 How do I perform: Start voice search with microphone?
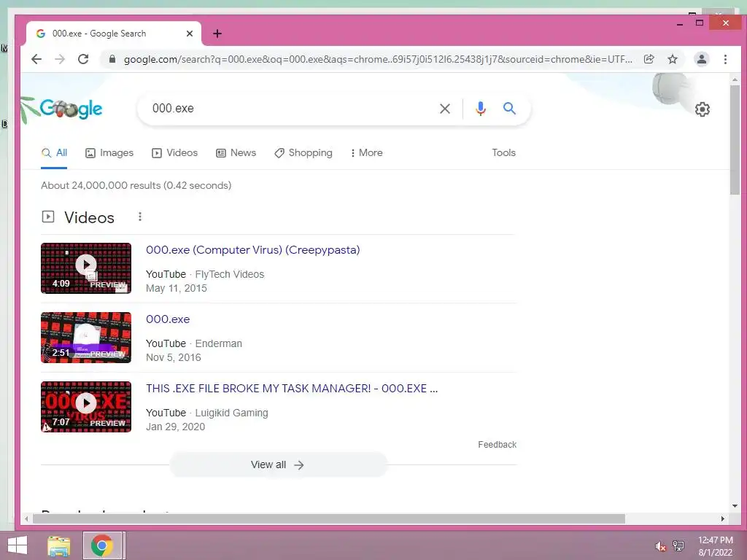pyautogui.click(x=481, y=109)
